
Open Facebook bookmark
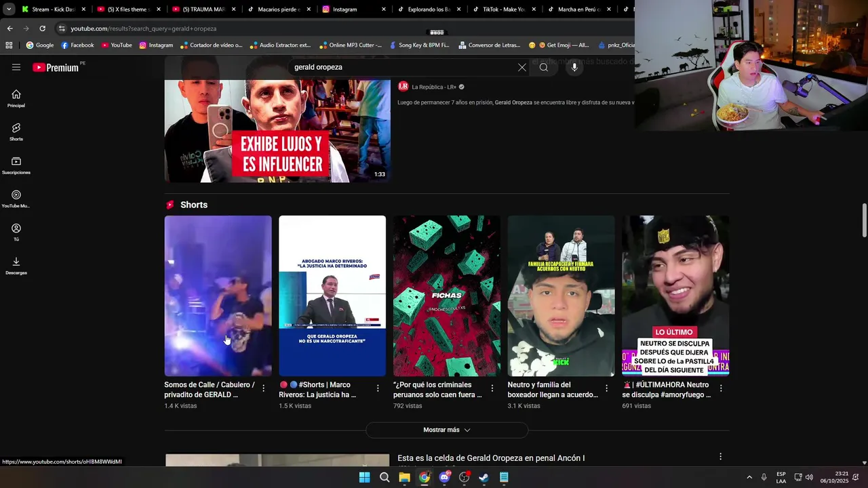pos(77,45)
